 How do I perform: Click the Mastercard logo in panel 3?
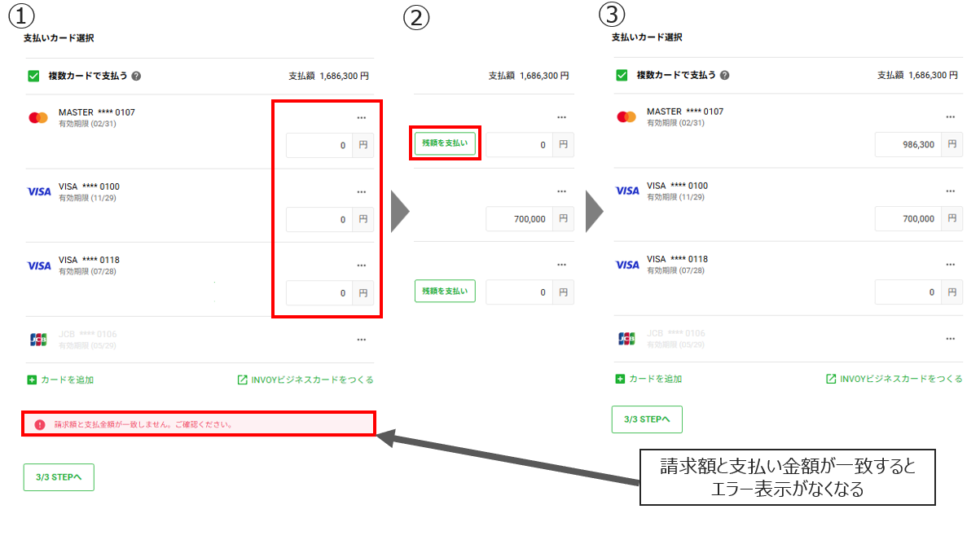tap(626, 117)
